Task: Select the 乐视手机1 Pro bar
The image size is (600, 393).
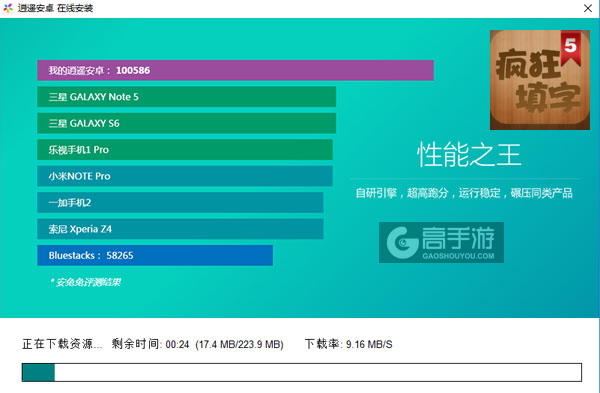Action: point(185,150)
